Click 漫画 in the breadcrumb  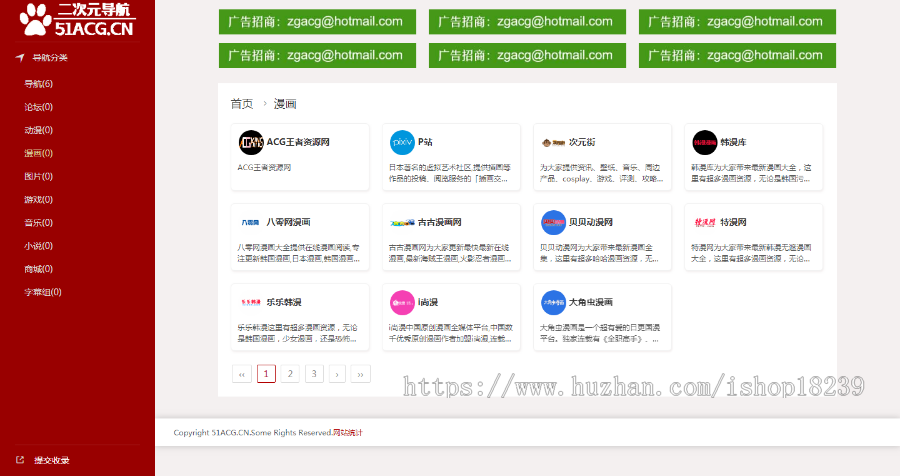pos(285,104)
